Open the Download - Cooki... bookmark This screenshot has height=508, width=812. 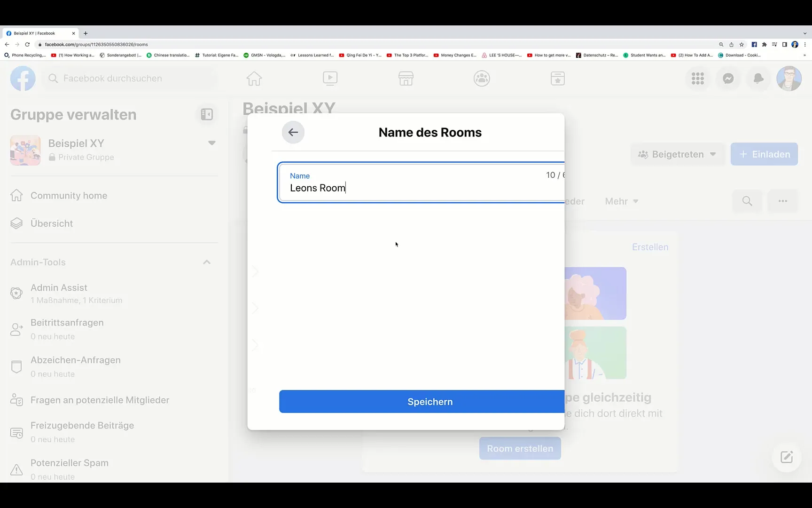[x=740, y=55]
